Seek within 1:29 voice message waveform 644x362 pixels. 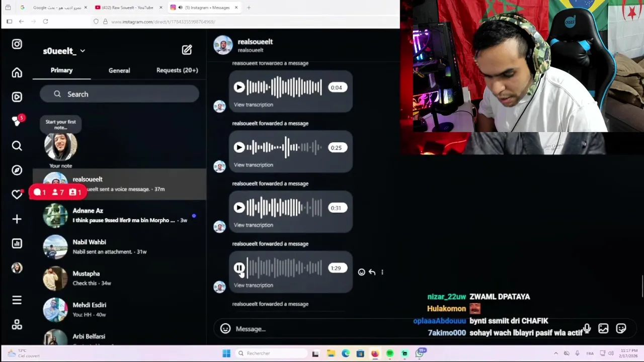point(284,268)
